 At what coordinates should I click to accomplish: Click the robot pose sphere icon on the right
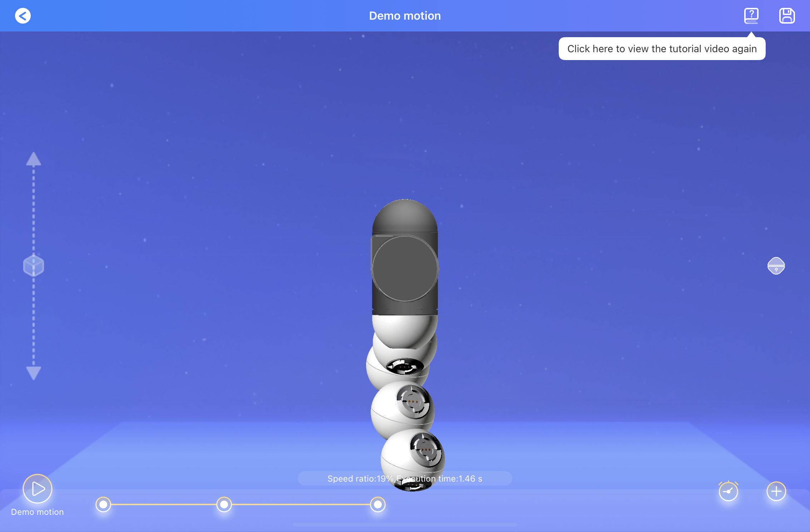tap(776, 266)
